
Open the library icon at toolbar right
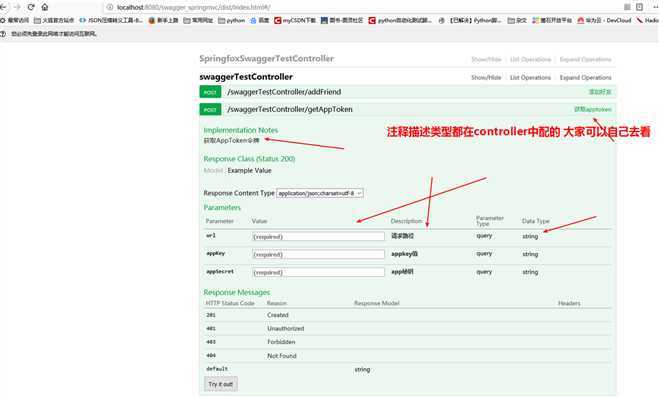click(x=627, y=7)
